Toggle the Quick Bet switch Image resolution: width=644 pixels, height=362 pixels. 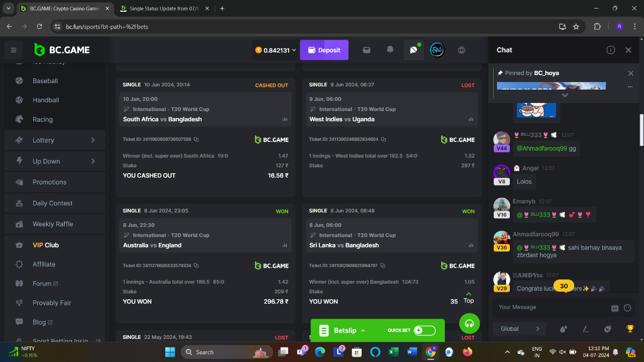point(425,330)
